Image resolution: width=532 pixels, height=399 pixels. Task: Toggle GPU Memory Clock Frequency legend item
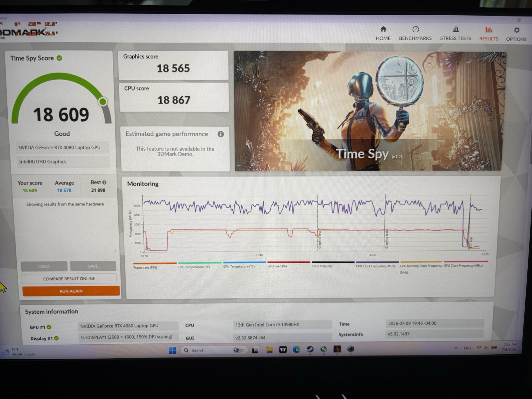click(x=421, y=267)
